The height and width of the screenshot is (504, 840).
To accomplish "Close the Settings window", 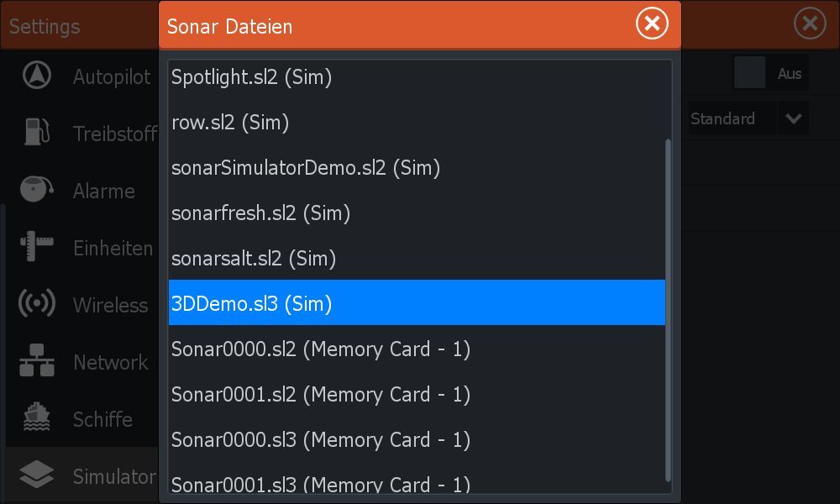I will pyautogui.click(x=809, y=24).
